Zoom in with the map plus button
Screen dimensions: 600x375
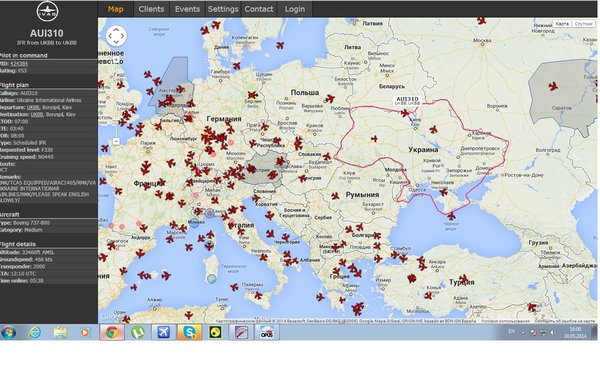coord(116,60)
